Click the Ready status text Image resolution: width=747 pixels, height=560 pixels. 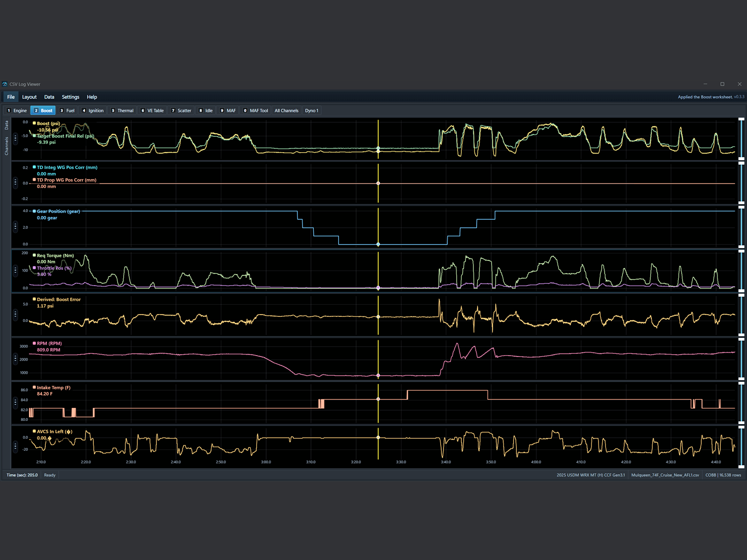[x=49, y=475]
